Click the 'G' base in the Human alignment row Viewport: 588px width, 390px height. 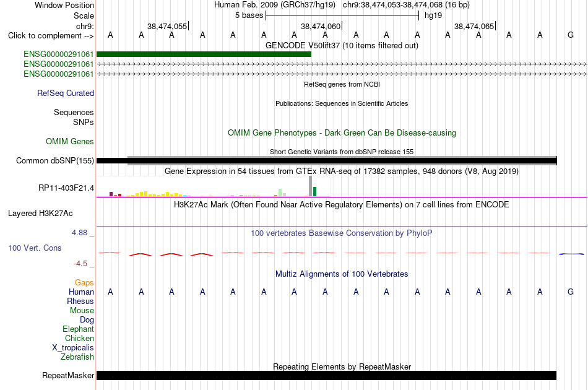click(x=571, y=292)
